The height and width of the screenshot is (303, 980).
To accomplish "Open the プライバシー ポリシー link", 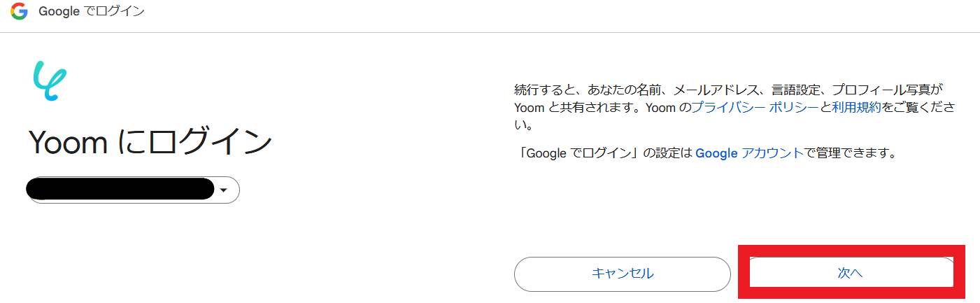I will (x=754, y=108).
